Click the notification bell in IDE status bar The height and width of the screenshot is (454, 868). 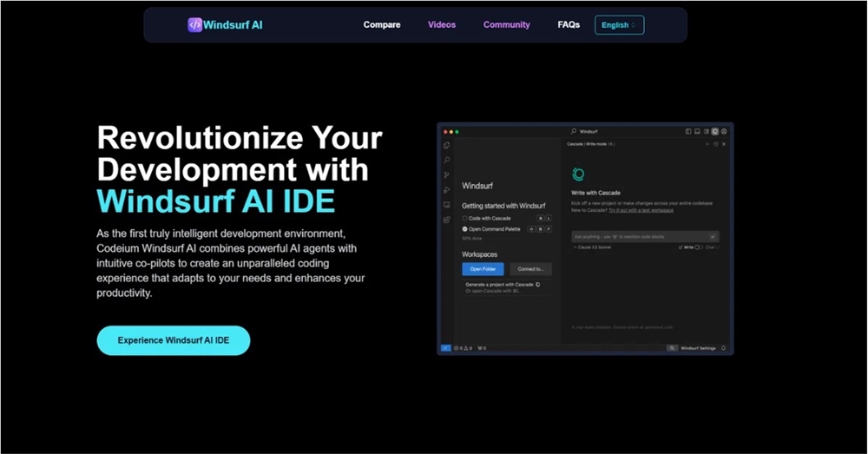[724, 348]
